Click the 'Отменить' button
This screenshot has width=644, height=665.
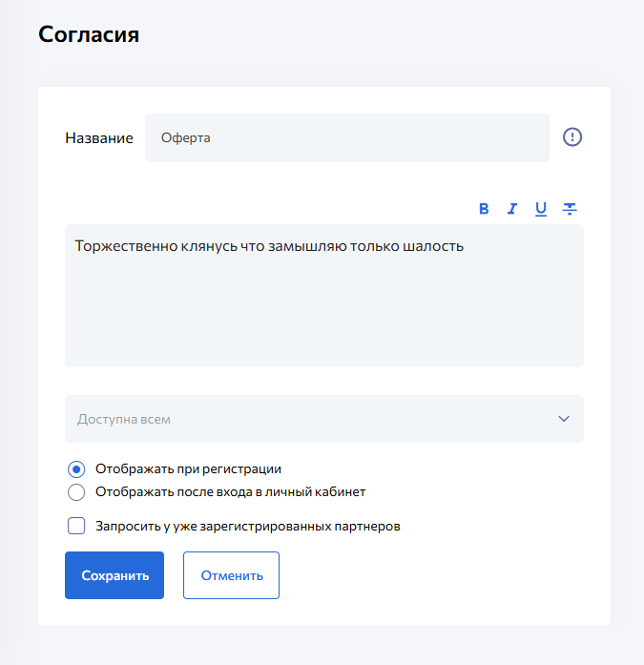tap(231, 575)
